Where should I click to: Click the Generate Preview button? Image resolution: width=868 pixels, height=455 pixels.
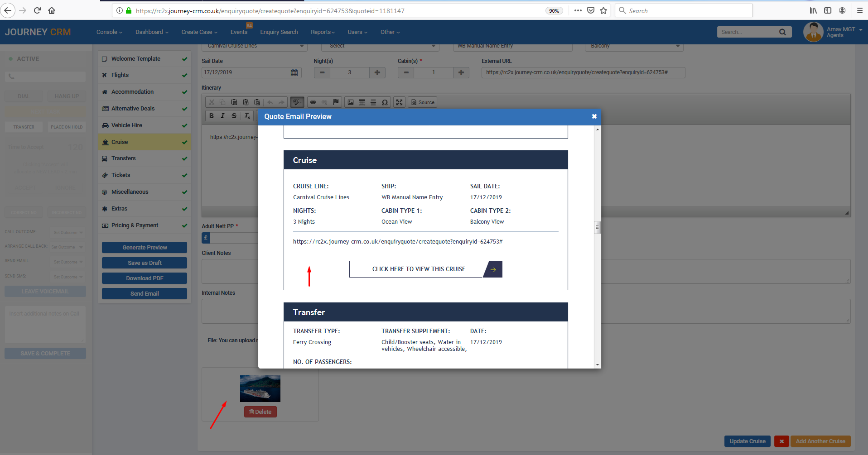145,248
